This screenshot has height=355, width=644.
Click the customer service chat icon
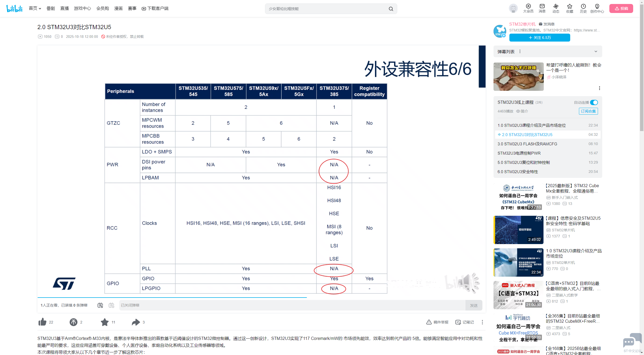point(632,341)
